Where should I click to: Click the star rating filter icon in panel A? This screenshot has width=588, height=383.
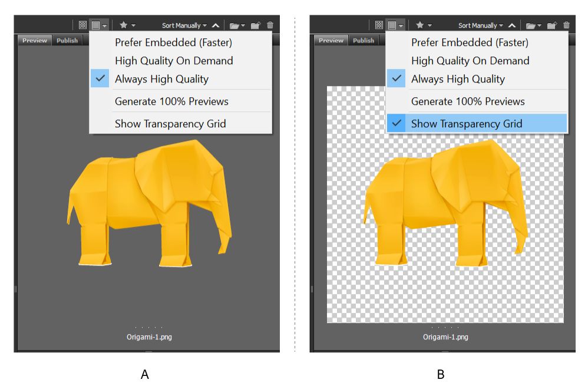[x=123, y=25]
